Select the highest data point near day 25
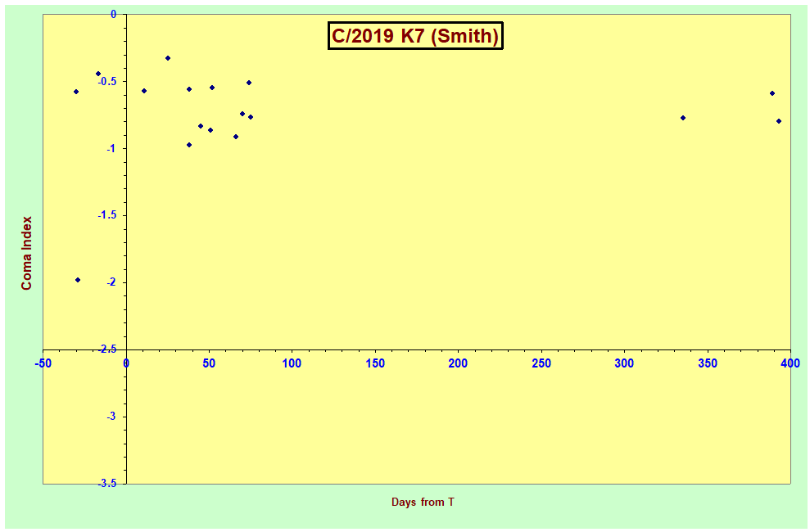 pos(168,58)
